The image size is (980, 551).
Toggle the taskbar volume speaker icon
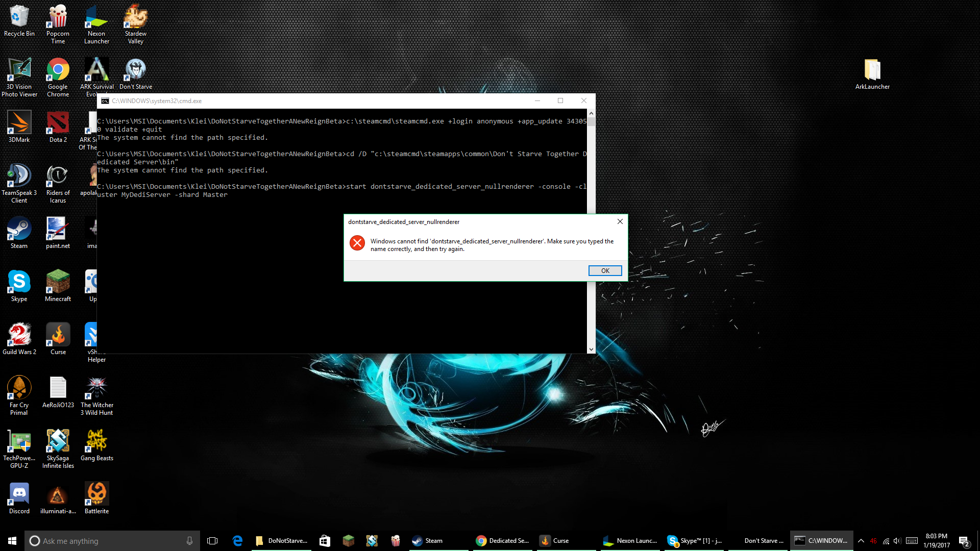click(x=897, y=541)
